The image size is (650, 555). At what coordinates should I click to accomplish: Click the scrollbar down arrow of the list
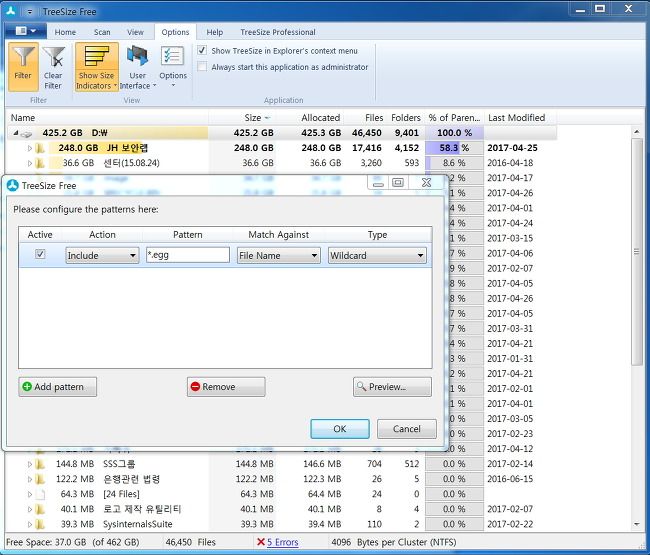coord(637,524)
